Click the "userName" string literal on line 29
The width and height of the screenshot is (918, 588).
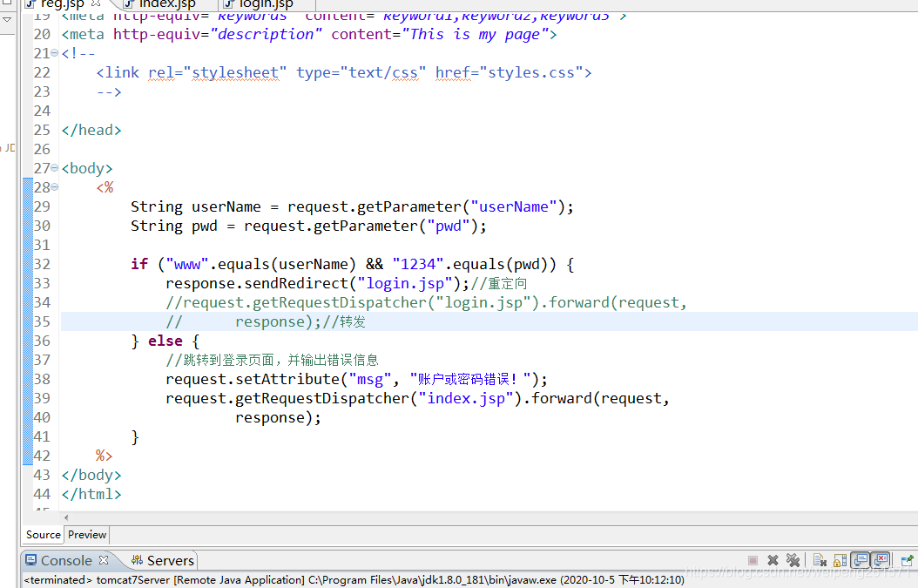click(514, 206)
